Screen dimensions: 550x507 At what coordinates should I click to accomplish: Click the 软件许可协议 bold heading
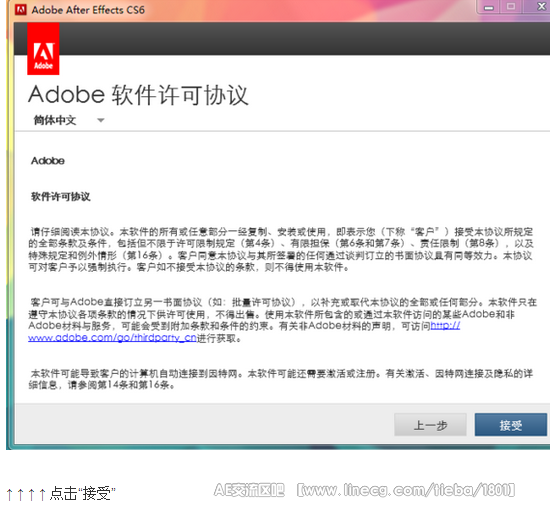61,196
